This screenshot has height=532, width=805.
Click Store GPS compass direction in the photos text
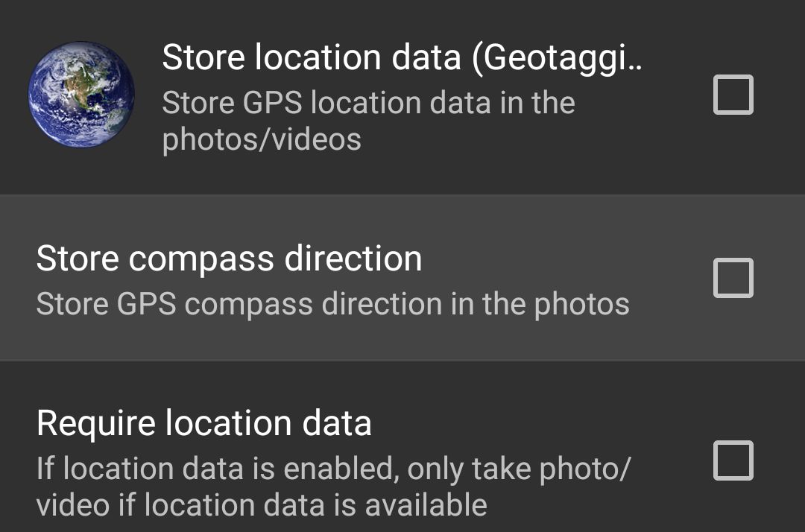332,304
